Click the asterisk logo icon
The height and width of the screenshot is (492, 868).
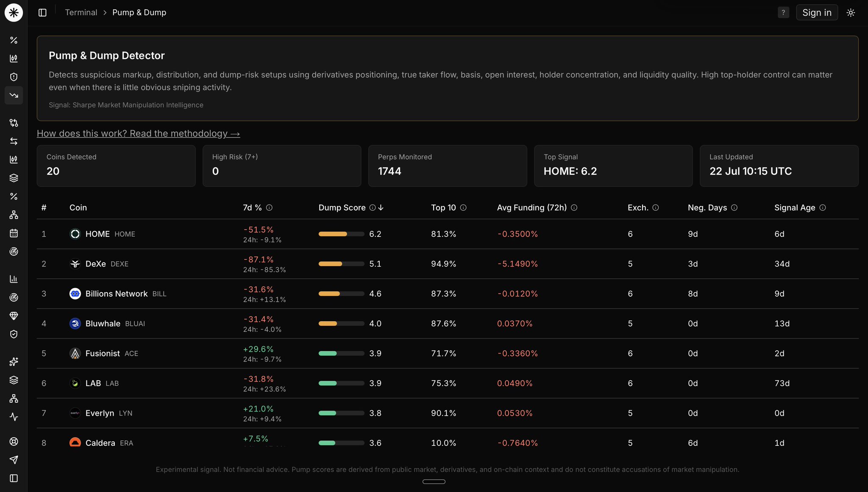point(14,13)
